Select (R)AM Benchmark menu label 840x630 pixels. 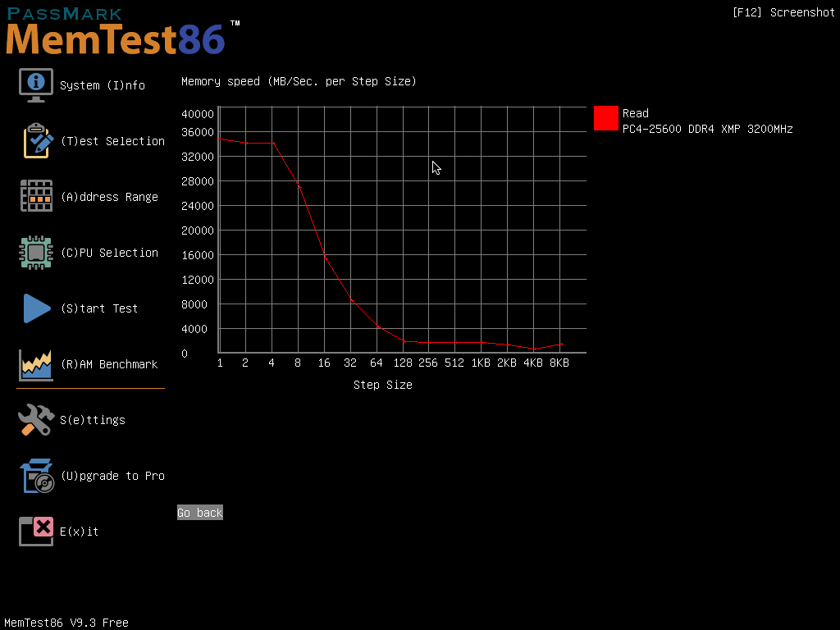click(109, 364)
